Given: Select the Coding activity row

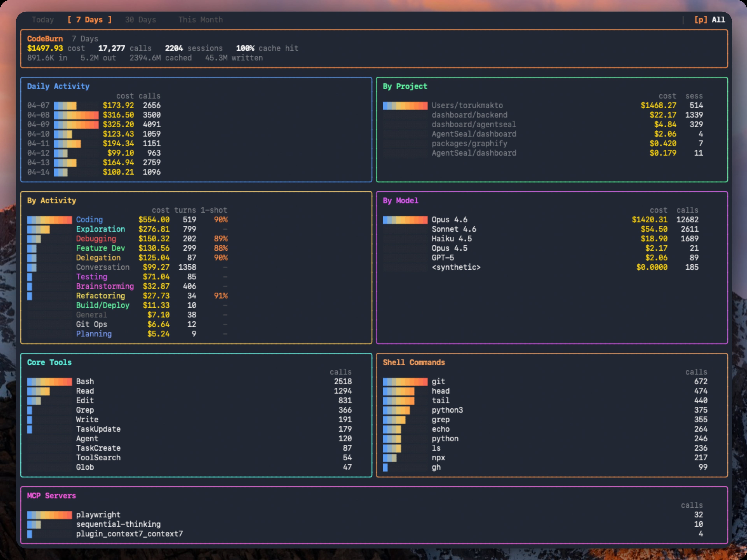Looking at the screenshot, I should click(89, 219).
